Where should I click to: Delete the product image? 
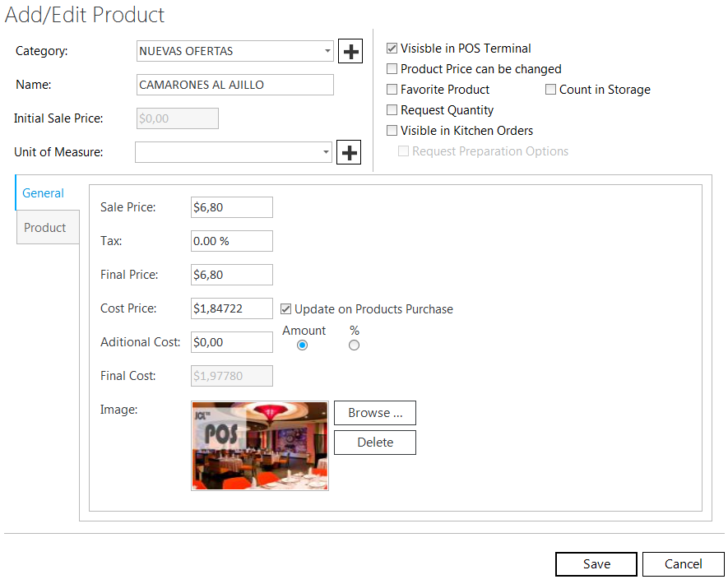(375, 443)
